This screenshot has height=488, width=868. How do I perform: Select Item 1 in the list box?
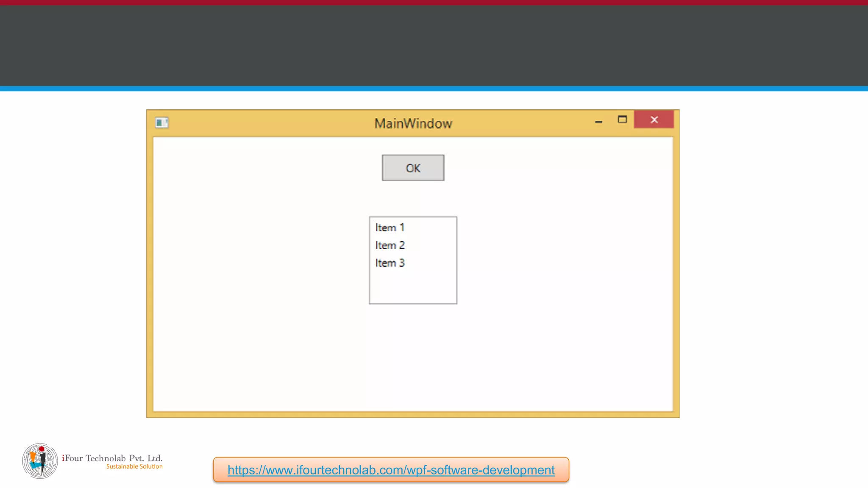pos(413,227)
